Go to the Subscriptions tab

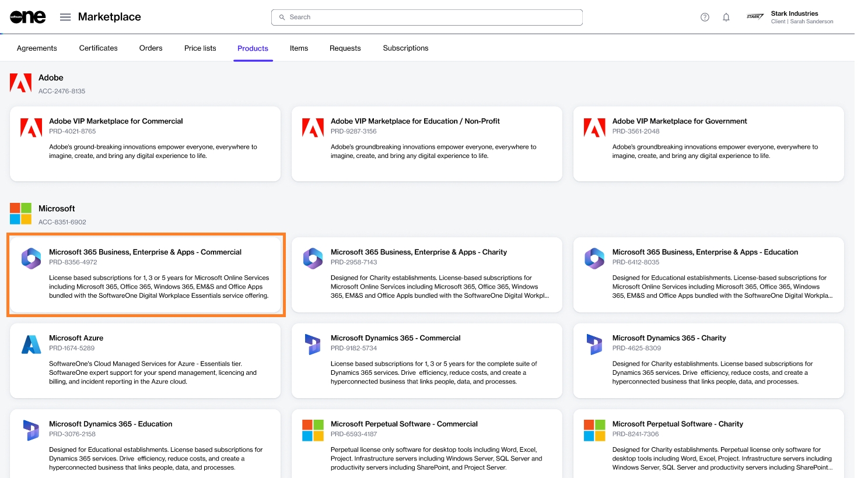point(405,48)
